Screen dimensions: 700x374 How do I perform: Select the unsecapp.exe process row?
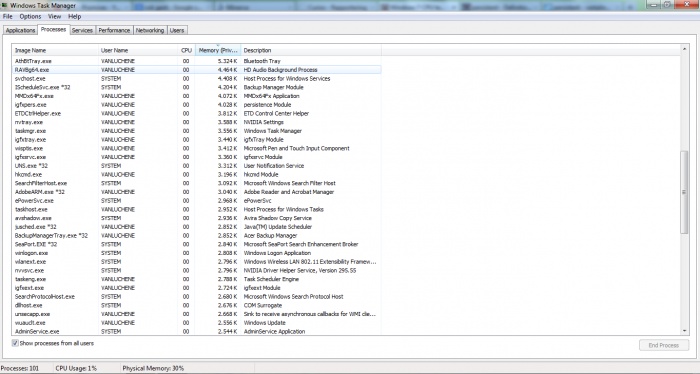click(197, 314)
